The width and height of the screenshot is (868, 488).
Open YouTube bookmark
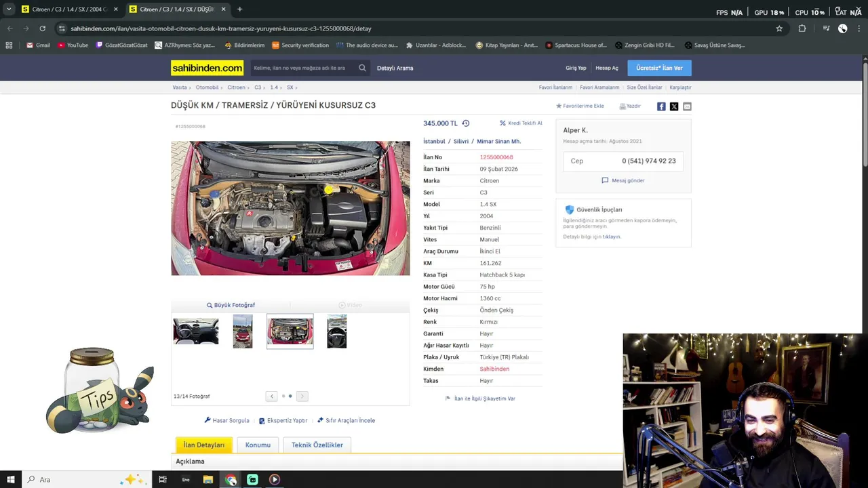73,45
